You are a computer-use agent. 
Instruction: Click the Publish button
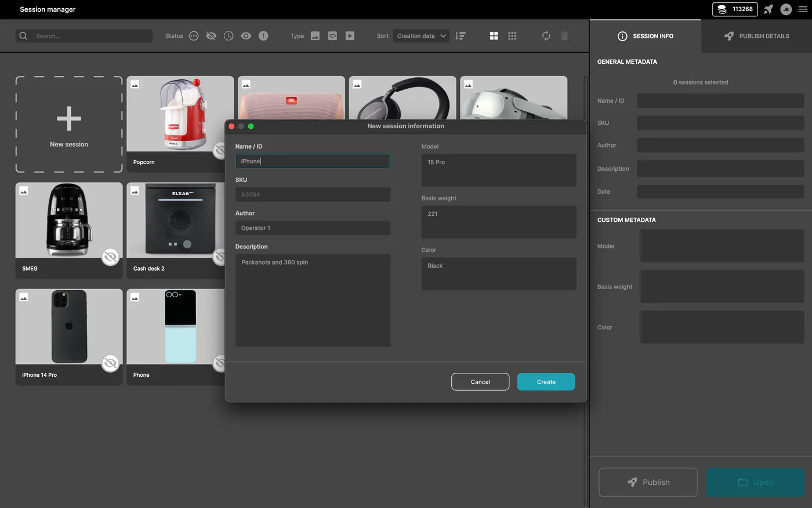pyautogui.click(x=648, y=482)
